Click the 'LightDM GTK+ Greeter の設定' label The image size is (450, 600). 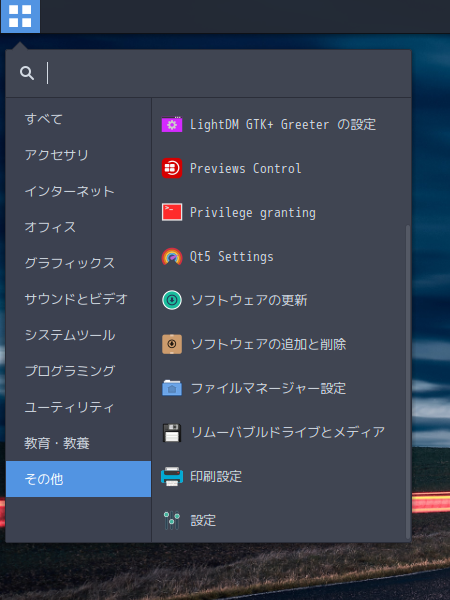[x=283, y=125]
